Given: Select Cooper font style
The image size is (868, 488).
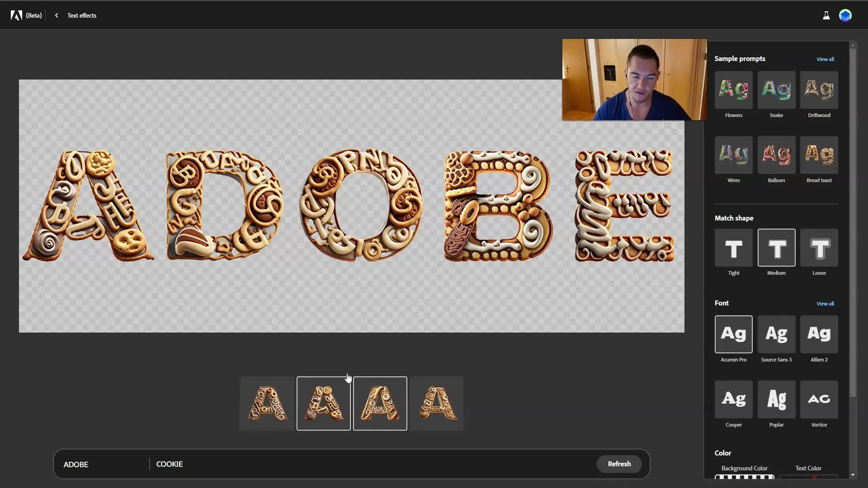Looking at the screenshot, I should (x=733, y=399).
